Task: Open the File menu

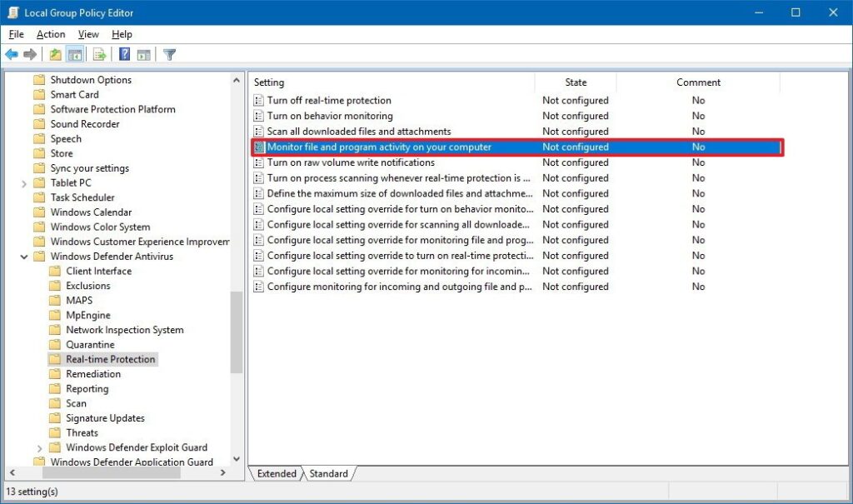Action: coord(17,34)
